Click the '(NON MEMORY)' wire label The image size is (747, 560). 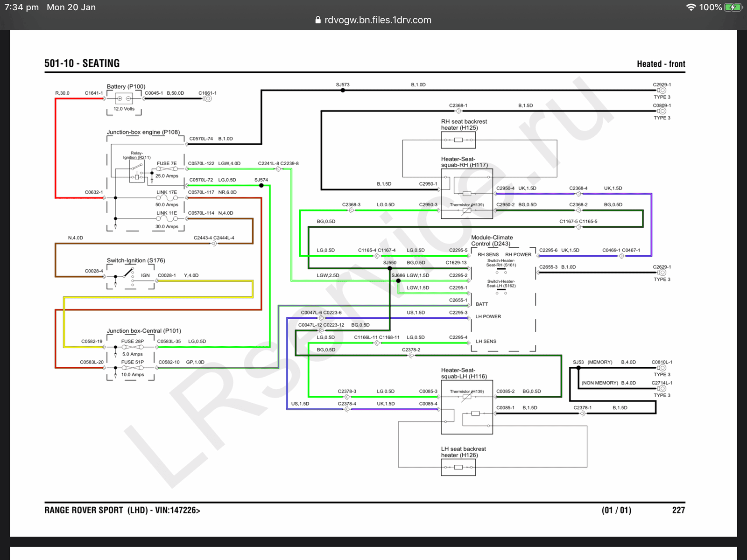[600, 383]
